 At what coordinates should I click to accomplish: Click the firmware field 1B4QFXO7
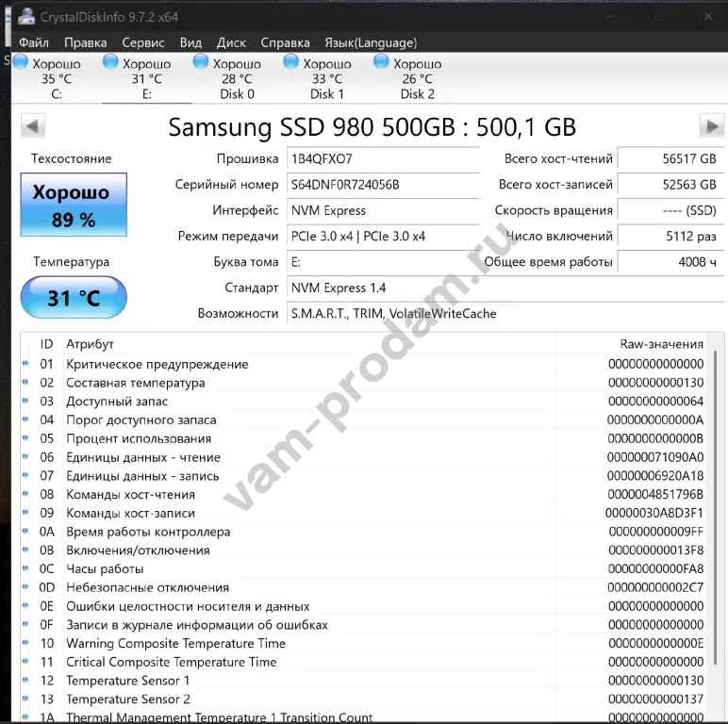tap(383, 159)
